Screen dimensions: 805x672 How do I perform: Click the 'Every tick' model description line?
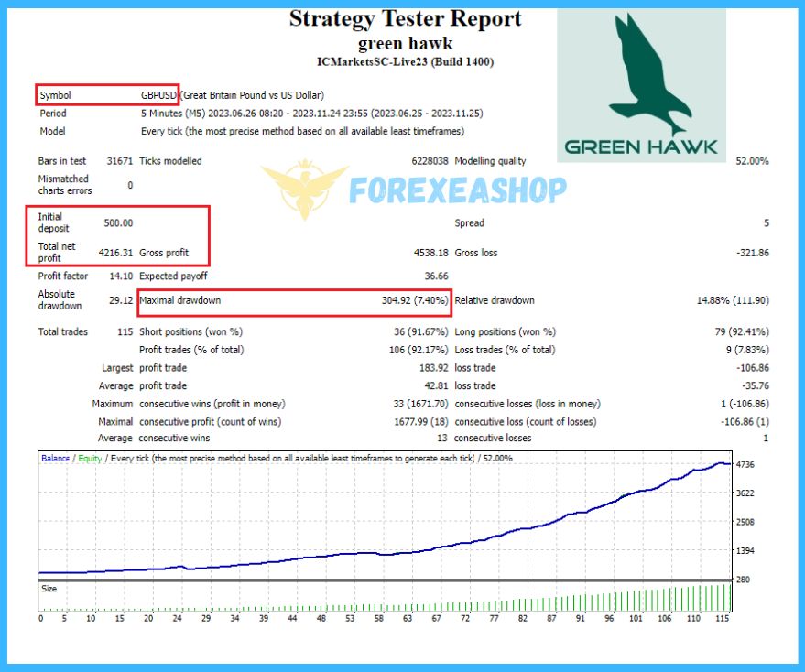click(303, 131)
